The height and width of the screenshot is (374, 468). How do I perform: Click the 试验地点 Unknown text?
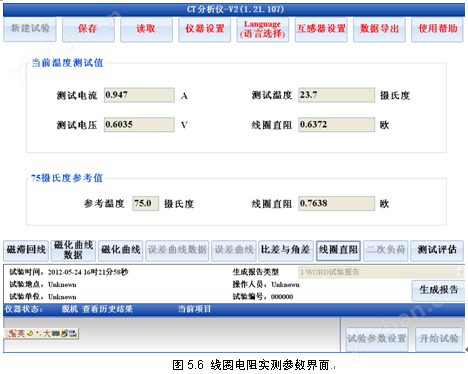pyautogui.click(x=43, y=285)
